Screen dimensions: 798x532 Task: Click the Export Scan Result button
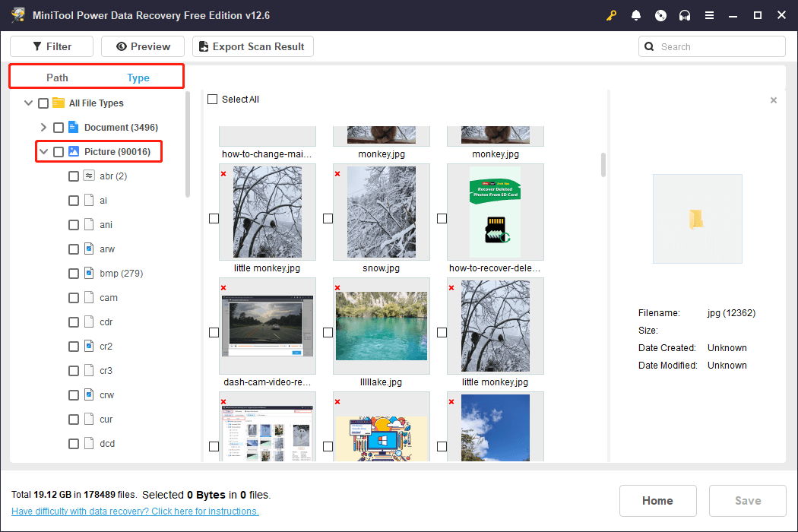(x=252, y=46)
